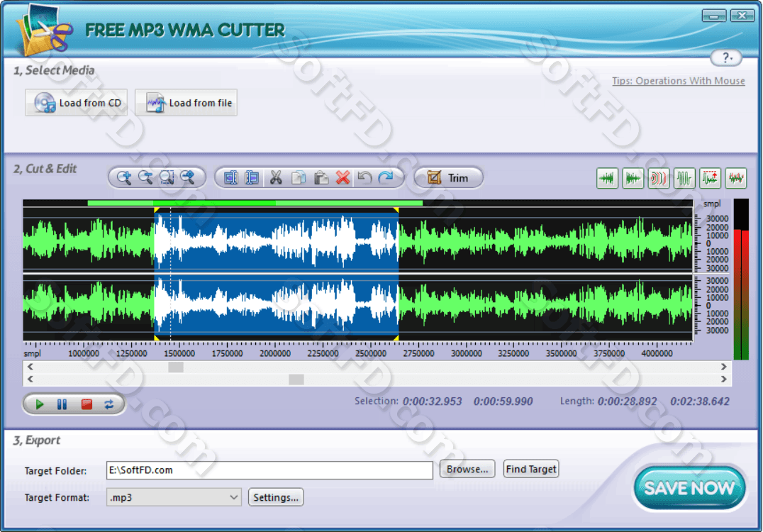Minimize the application window
This screenshot has height=532, width=763.
click(714, 16)
